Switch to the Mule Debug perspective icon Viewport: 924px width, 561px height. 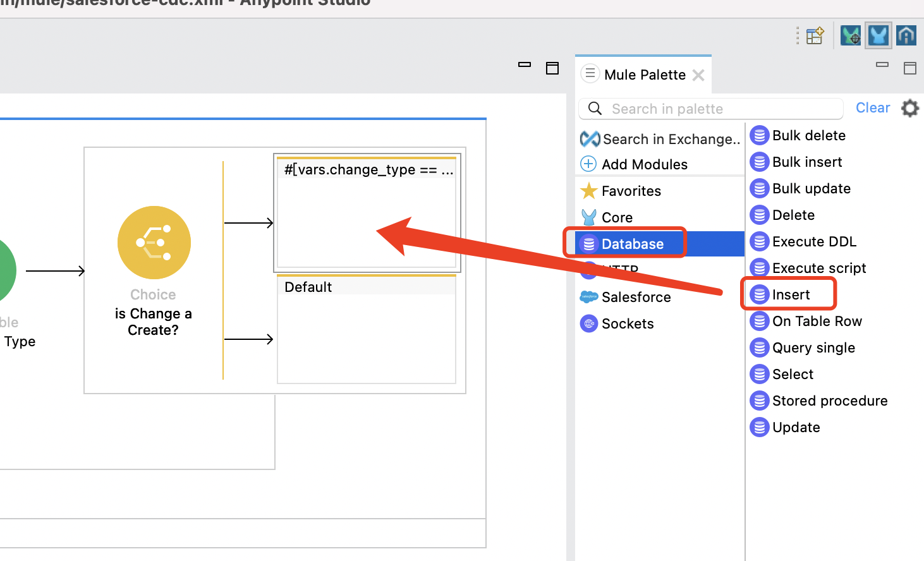coord(851,35)
